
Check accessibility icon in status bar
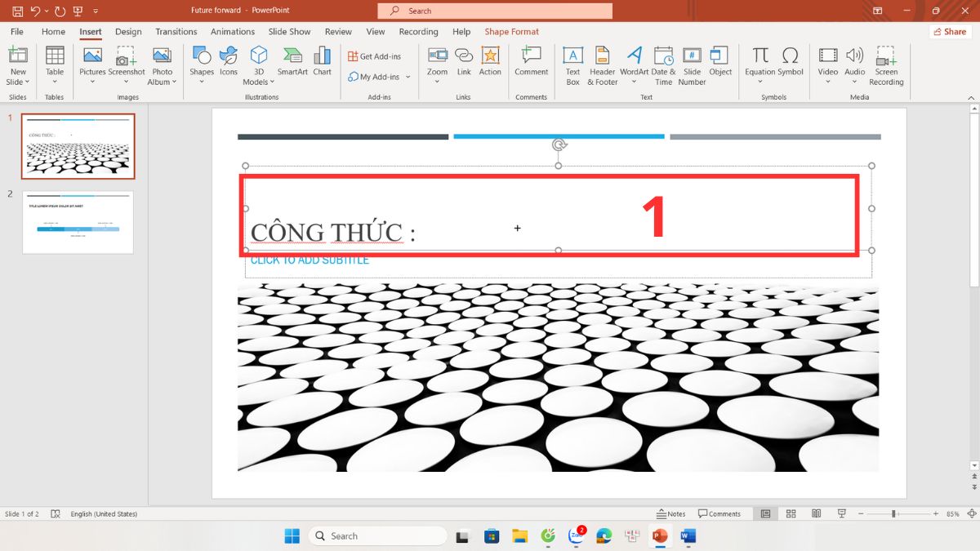point(56,513)
